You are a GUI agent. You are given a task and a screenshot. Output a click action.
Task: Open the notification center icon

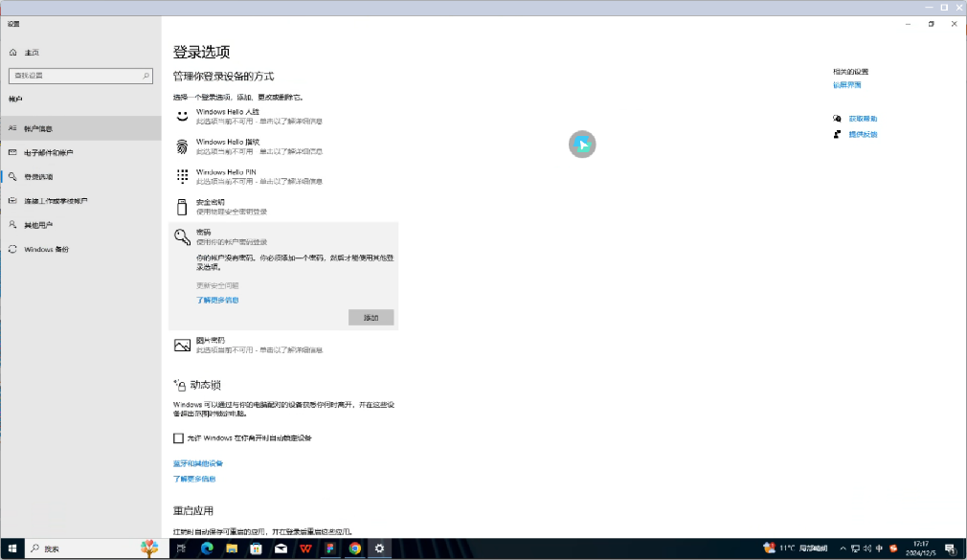point(951,549)
